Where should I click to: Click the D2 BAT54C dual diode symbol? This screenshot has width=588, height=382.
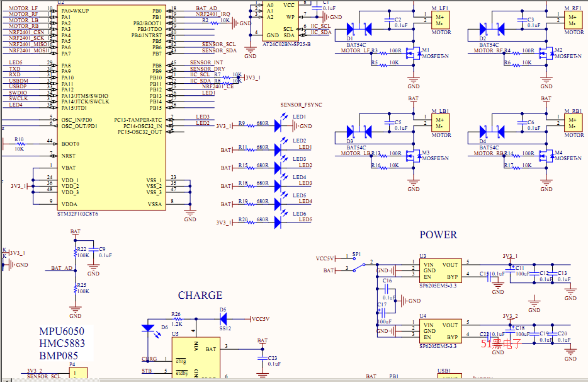pyautogui.click(x=492, y=29)
